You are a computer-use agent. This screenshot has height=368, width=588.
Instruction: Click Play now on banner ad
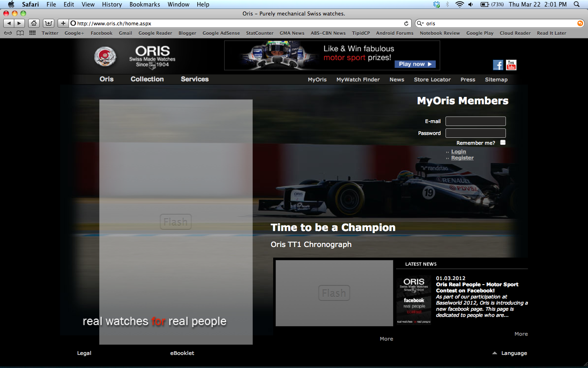pos(415,64)
